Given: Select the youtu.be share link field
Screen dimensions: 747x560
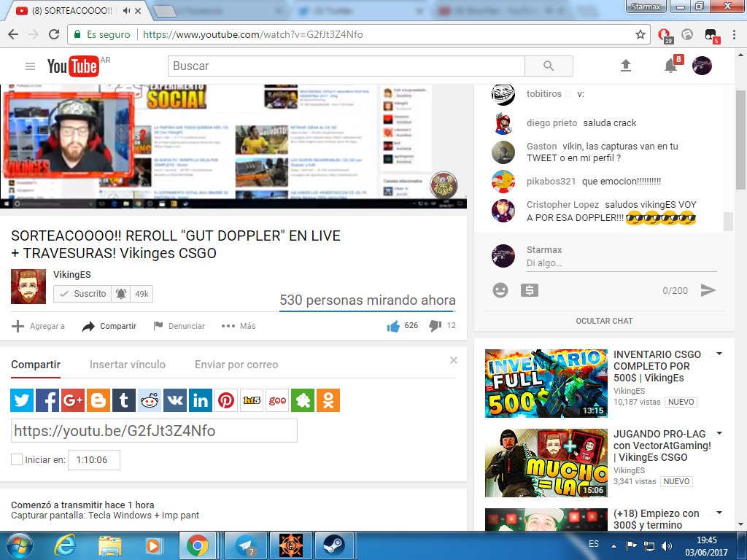Looking at the screenshot, I should pos(155,430).
